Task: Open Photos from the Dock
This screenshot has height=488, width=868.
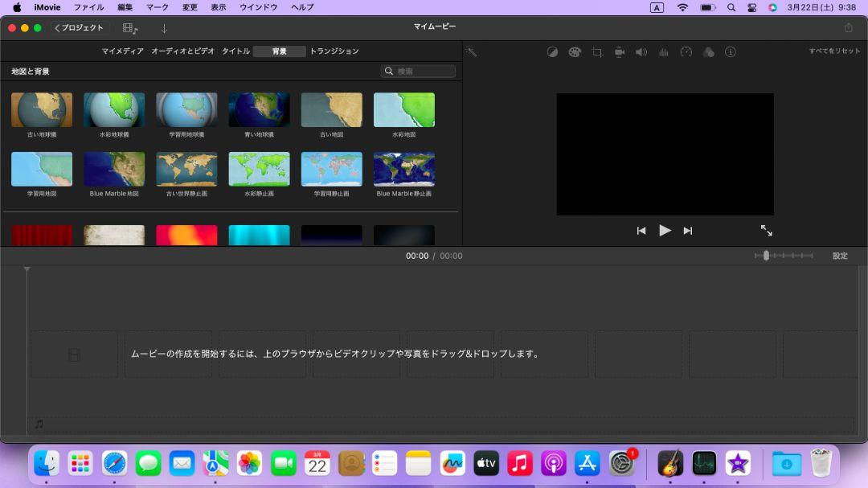Action: point(249,463)
